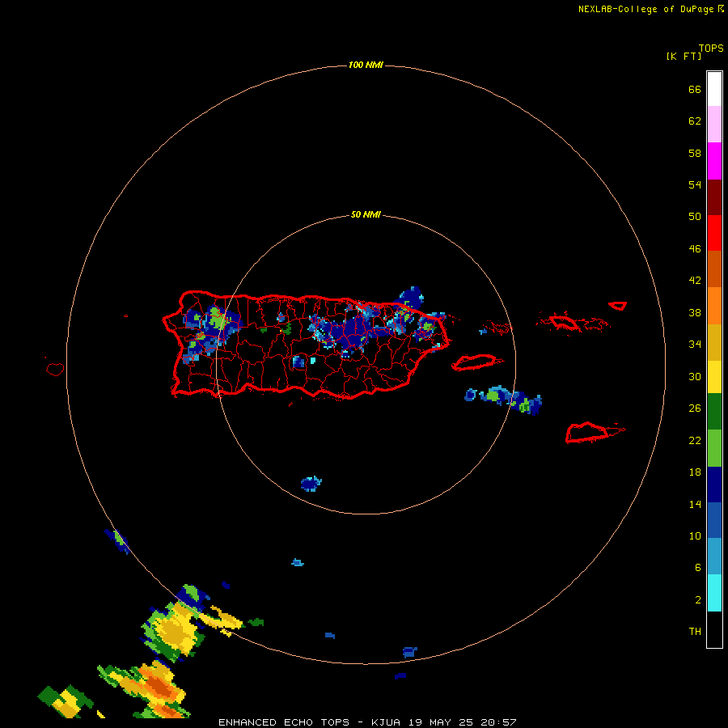Select the bright red legend swatch
Screen dimensions: 728x728
[714, 233]
